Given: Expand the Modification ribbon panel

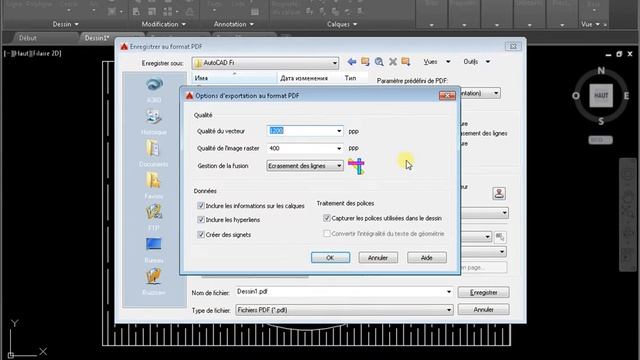Looking at the screenshot, I should [x=164, y=24].
